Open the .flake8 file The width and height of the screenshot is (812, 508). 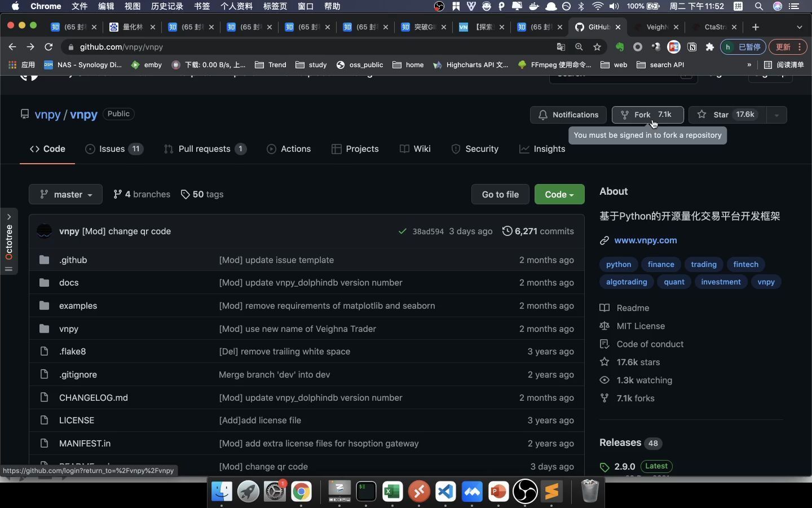(73, 352)
